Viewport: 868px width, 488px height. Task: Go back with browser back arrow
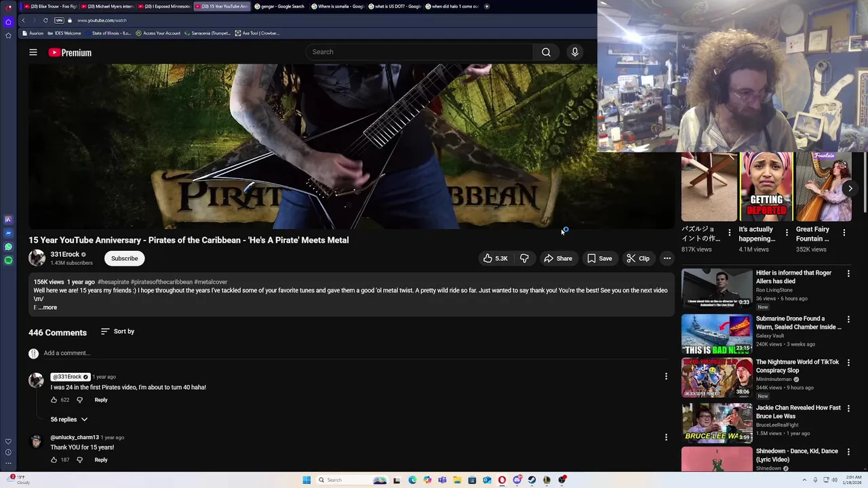click(23, 20)
